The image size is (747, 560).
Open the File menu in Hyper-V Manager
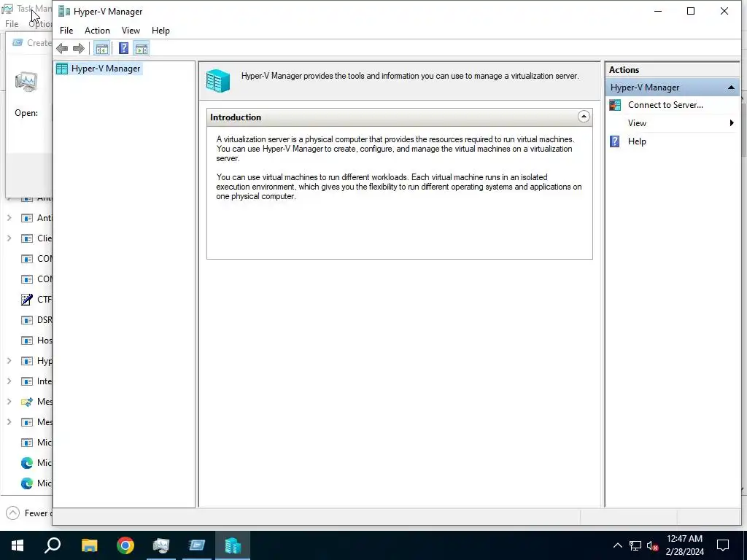66,31
